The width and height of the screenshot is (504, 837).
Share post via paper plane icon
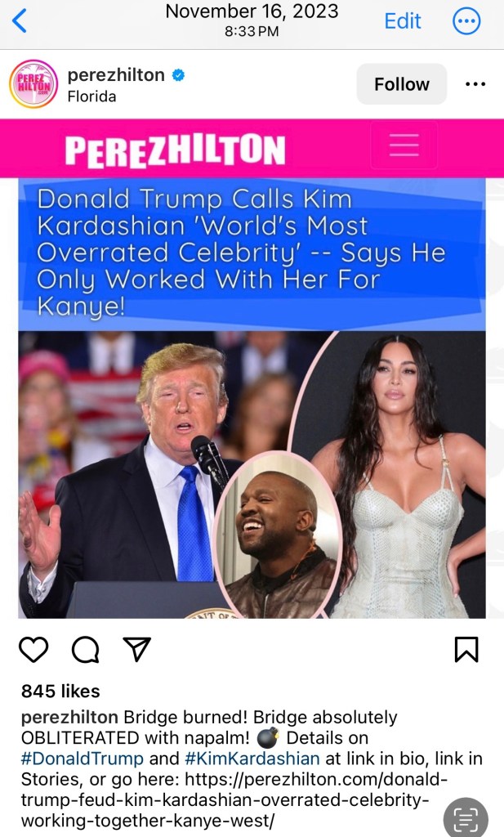click(137, 649)
